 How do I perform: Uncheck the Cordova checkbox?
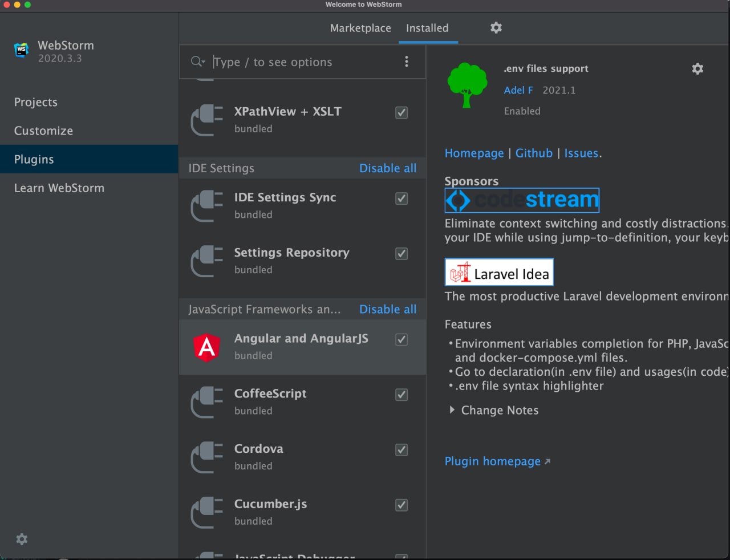401,450
